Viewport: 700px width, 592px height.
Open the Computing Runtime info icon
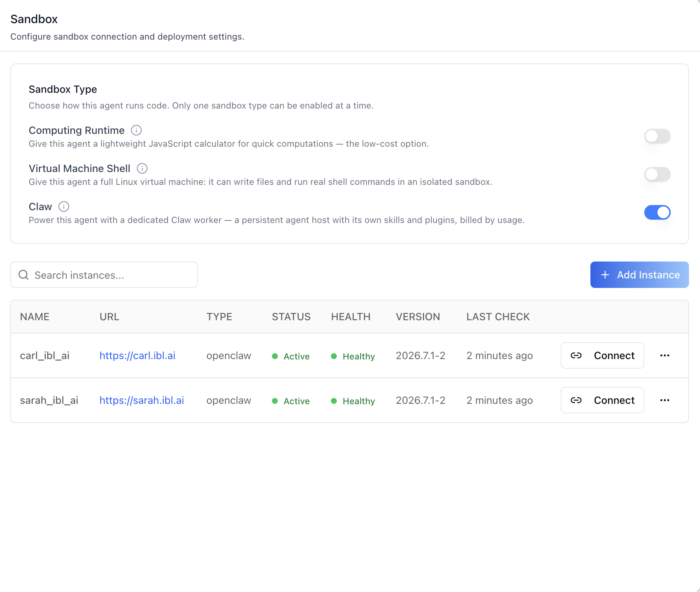(x=136, y=130)
